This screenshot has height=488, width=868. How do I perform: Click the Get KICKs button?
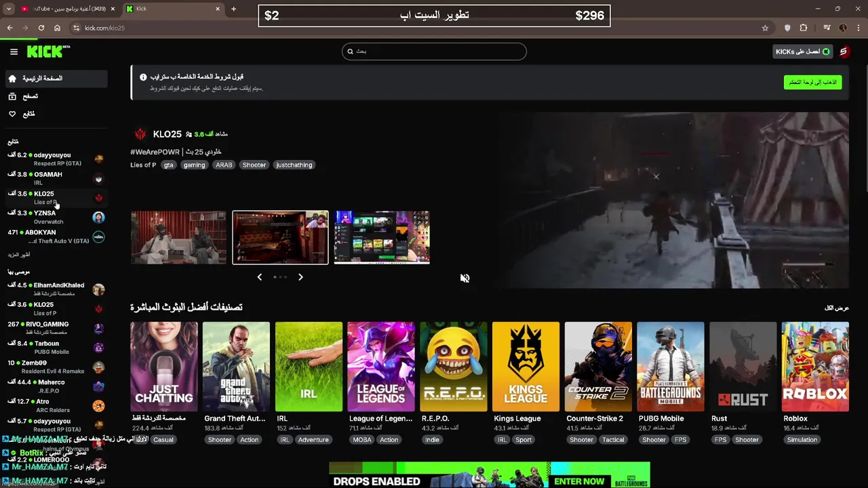pyautogui.click(x=803, y=52)
